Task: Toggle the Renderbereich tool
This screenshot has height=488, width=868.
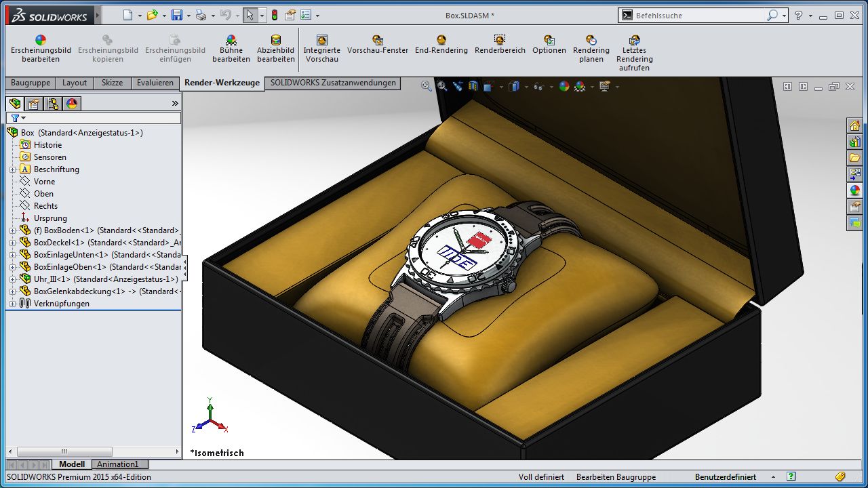Action: tap(500, 45)
